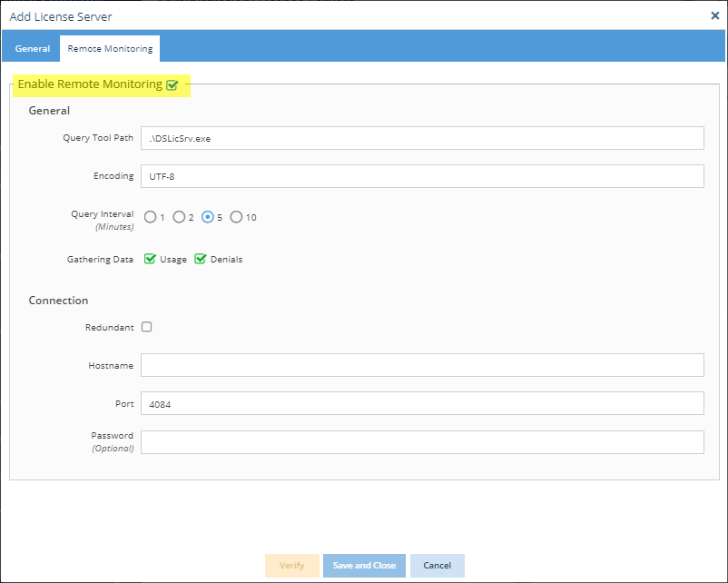
Task: Toggle Enable Remote Monitoring checkbox
Action: point(172,85)
